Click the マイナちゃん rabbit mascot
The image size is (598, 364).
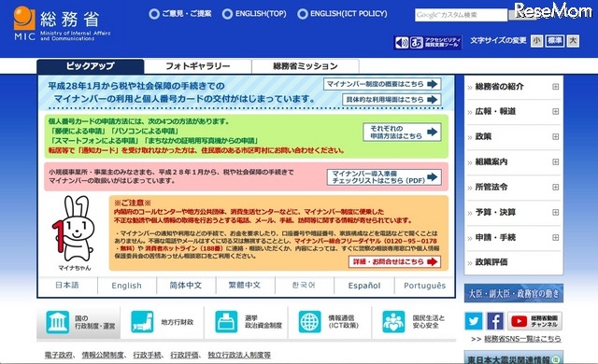click(x=74, y=229)
